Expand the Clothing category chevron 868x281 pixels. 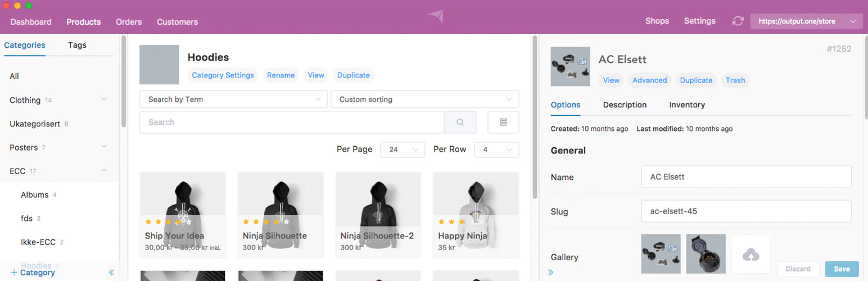click(104, 99)
